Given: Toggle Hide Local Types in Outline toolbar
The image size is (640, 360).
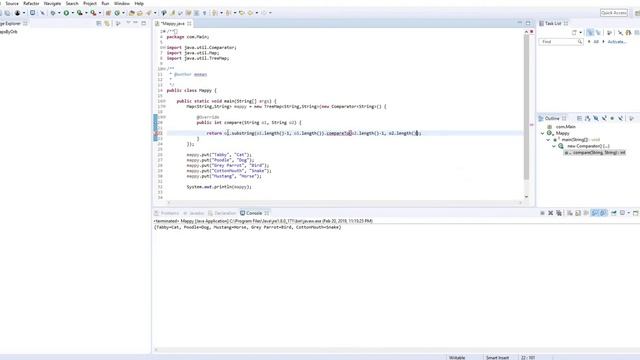Looking at the screenshot, I should pos(620,118).
